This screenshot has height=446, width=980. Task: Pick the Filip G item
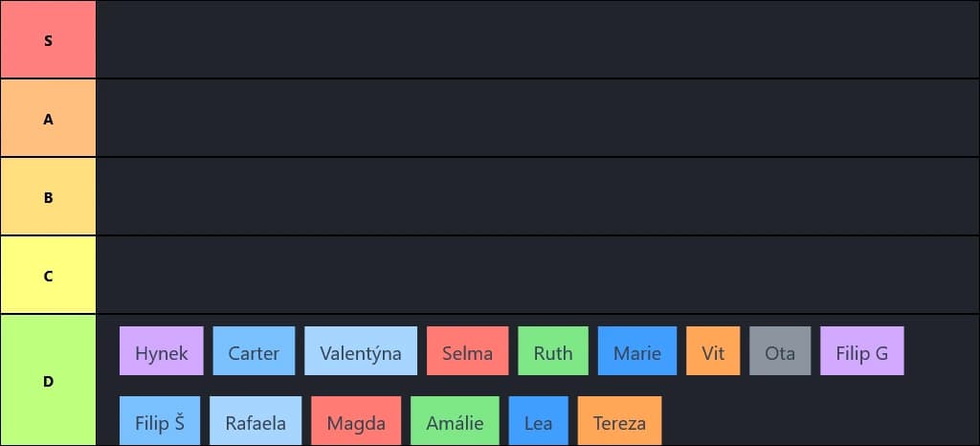point(862,351)
